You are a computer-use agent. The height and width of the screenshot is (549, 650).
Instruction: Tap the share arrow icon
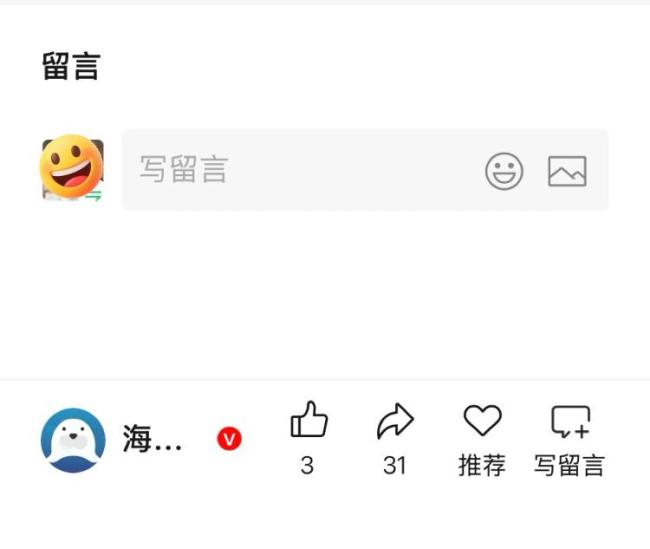tap(395, 420)
